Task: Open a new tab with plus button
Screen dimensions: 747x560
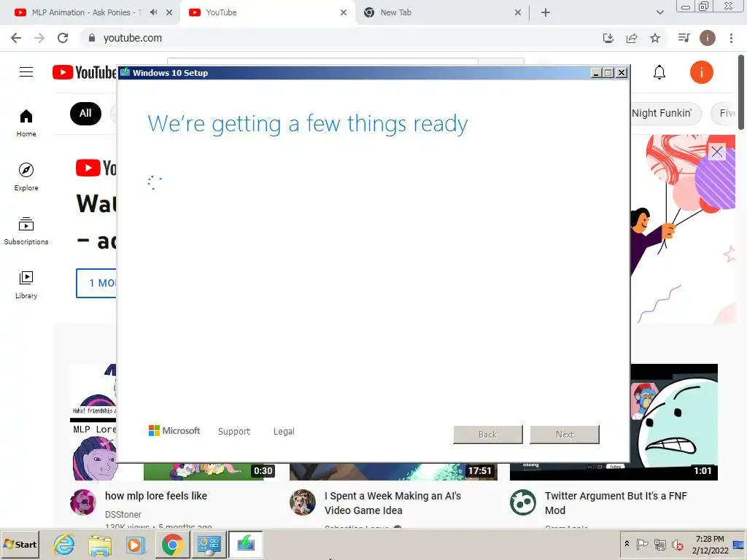Action: (x=546, y=12)
